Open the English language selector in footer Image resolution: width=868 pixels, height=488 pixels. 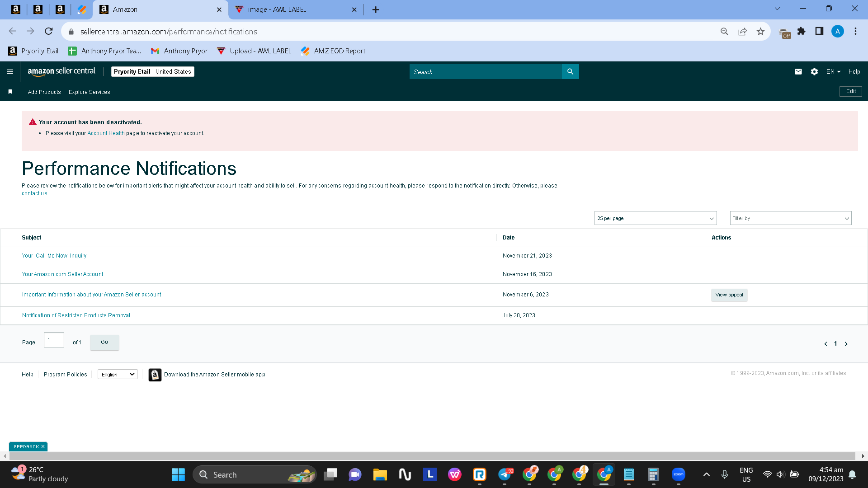(118, 374)
